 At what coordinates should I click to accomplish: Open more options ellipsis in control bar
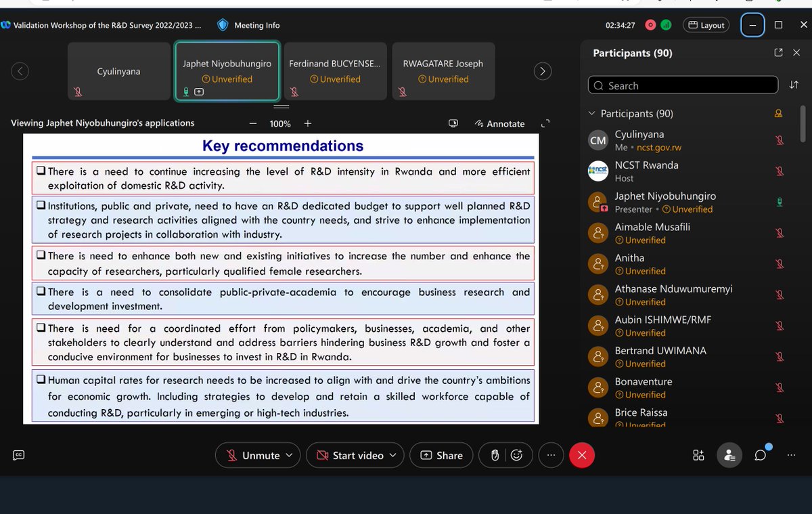(x=551, y=455)
